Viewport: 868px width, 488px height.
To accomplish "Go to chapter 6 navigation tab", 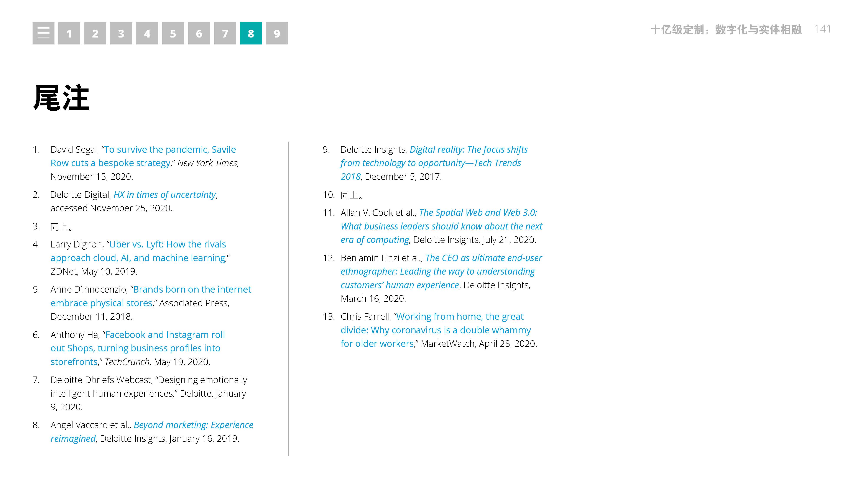I will [x=199, y=33].
